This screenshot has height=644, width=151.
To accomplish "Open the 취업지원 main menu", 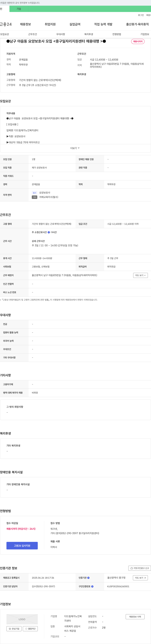I will (x=50, y=24).
